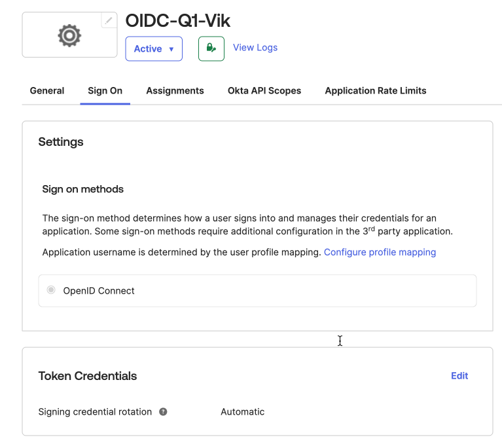The image size is (502, 448).
Task: Click the Signing credential rotation label
Action: [95, 412]
